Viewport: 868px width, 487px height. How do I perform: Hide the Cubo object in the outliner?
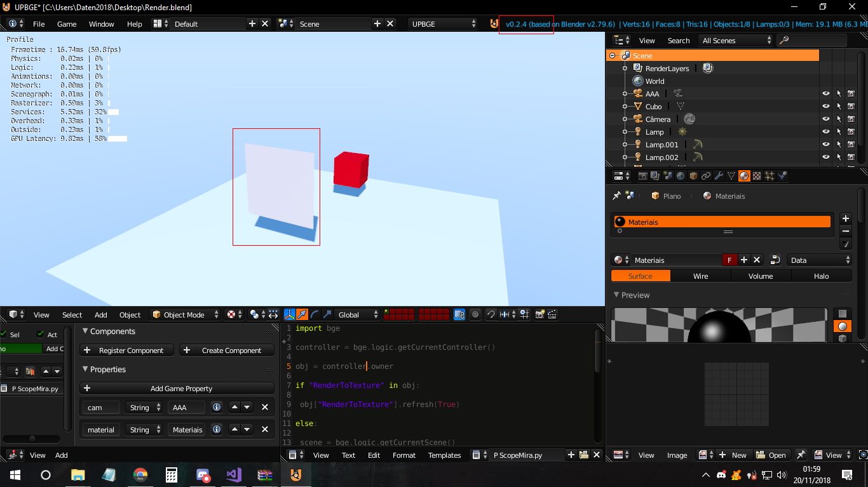825,106
